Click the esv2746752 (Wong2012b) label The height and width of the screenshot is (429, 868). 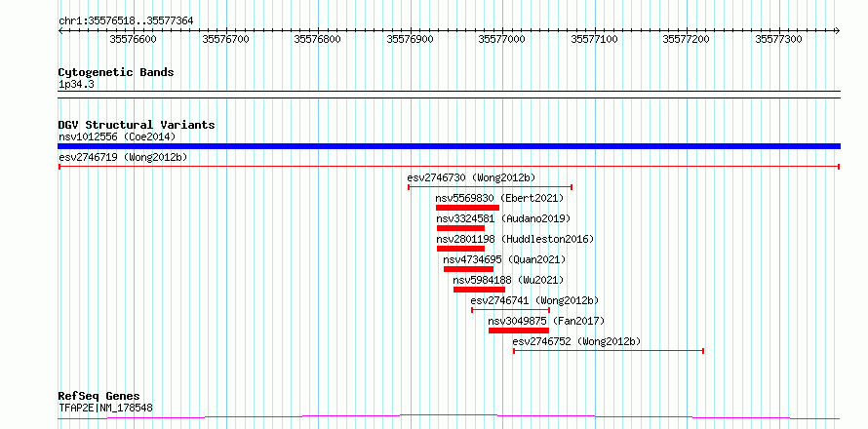[x=576, y=341]
